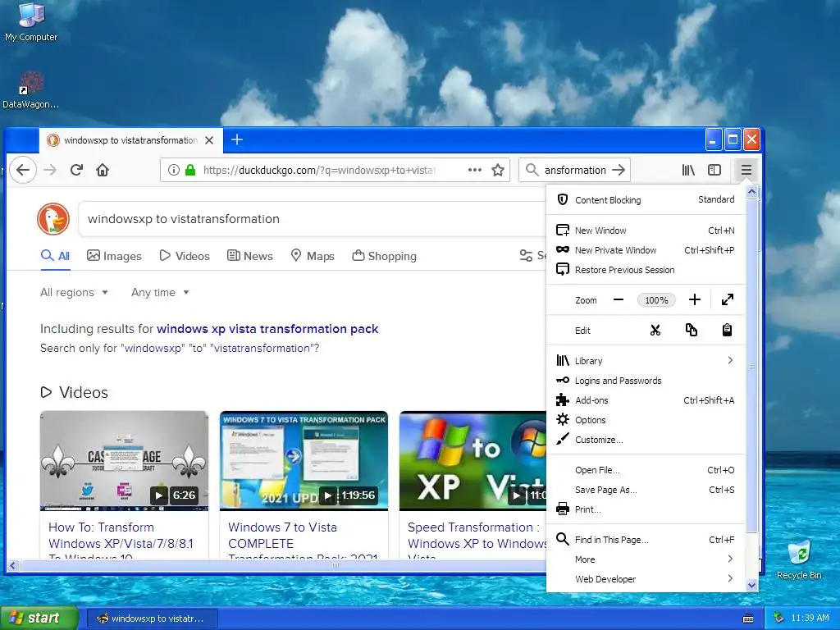Screen dimensions: 840x630
Task: Open the Windows start menu
Action: pos(39,619)
